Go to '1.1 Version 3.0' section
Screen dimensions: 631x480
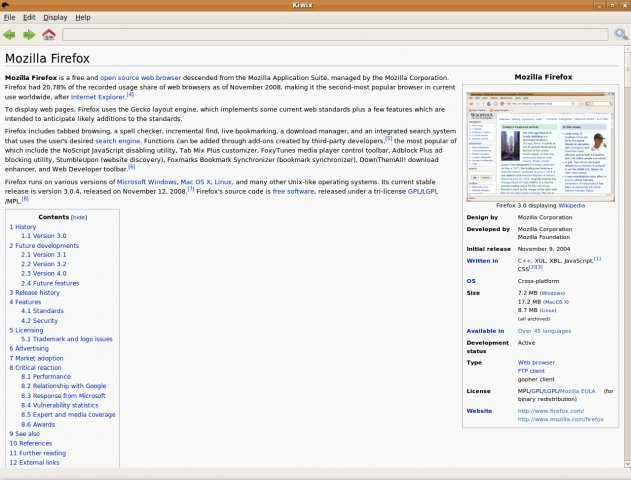point(44,236)
